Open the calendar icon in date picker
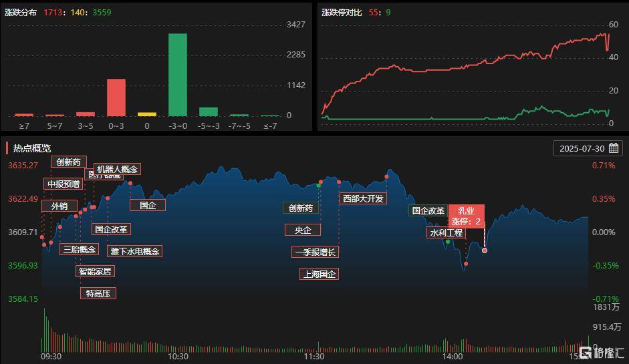 (614, 148)
